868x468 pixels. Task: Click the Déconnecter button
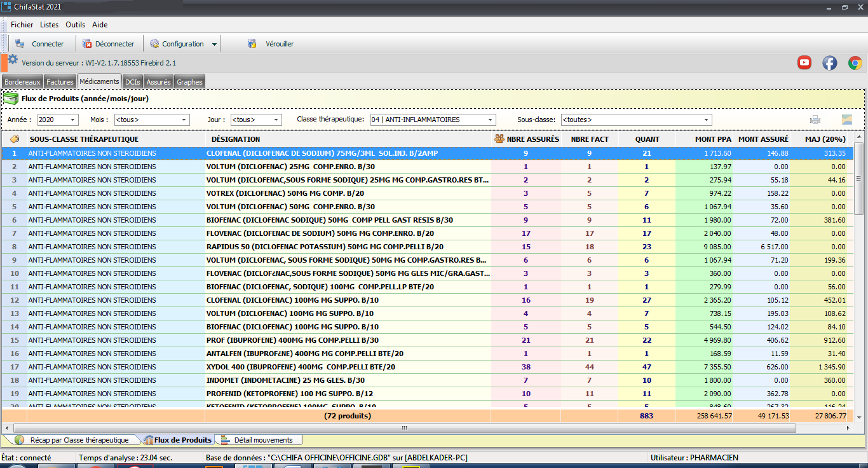107,44
